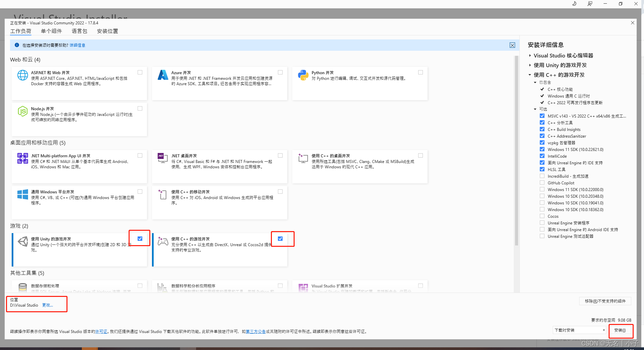The width and height of the screenshot is (644, 350).
Task: Click the C++ Build Insights label
Action: coord(564,129)
